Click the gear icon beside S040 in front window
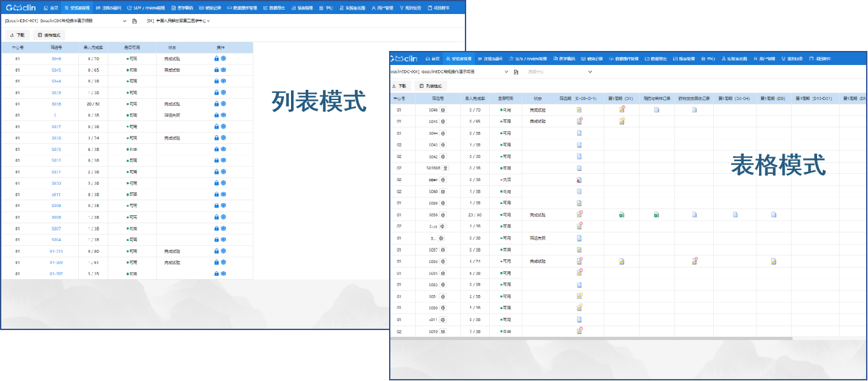Screen dimensions: 868x381 pyautogui.click(x=443, y=192)
